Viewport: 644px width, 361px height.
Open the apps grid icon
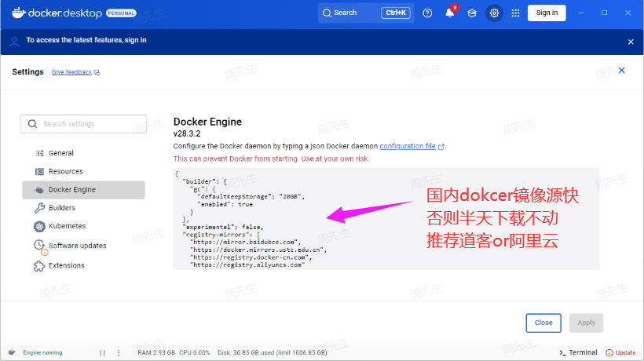515,13
